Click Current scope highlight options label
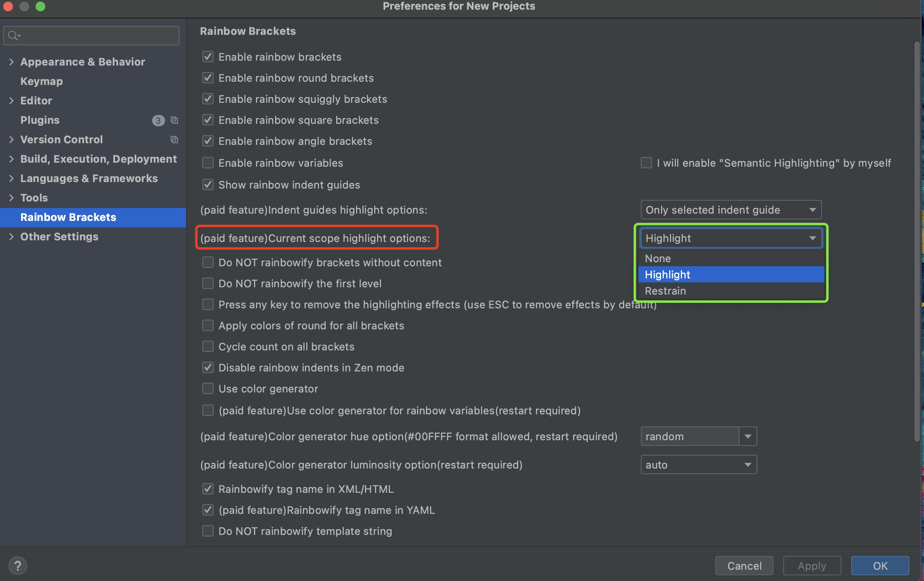 (315, 238)
